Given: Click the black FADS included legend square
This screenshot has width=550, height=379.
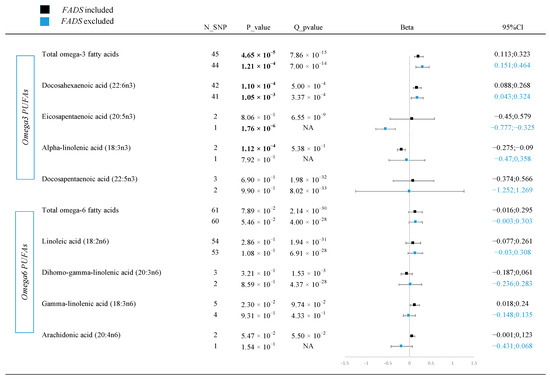Looking at the screenshot, I should click(x=45, y=9).
